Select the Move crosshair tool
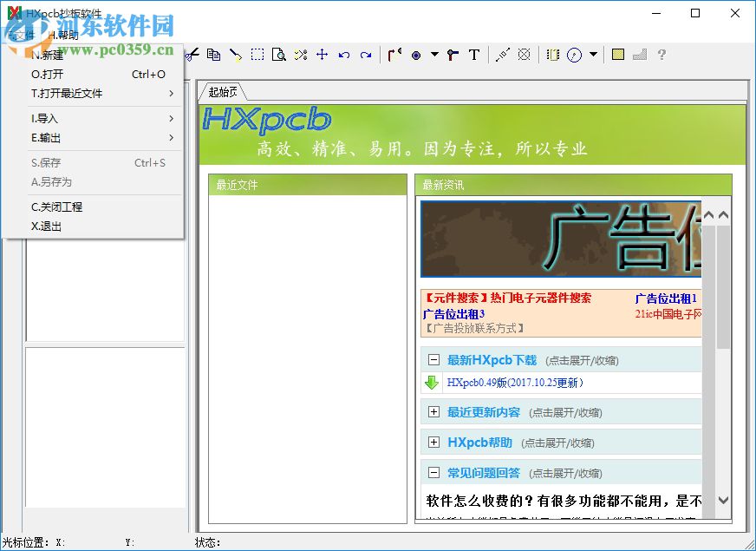This screenshot has width=756, height=551. pyautogui.click(x=321, y=54)
